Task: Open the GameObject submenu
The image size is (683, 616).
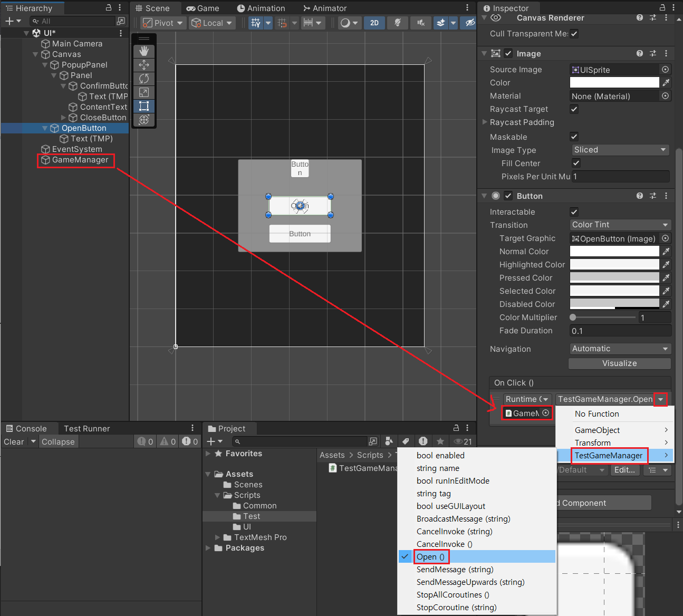Action: tap(615, 430)
